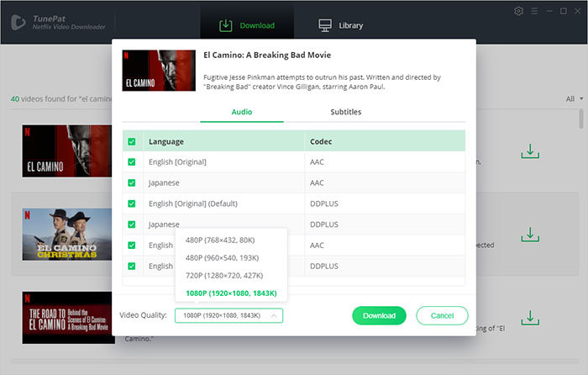Viewport: 588px width, 375px height.
Task: Open the hamburger menu icon
Action: click(534, 11)
